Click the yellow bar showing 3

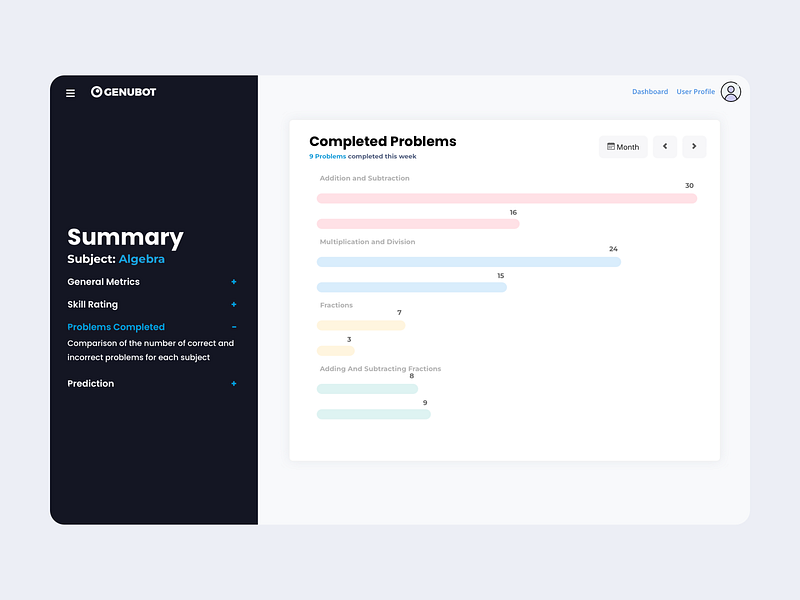point(335,351)
